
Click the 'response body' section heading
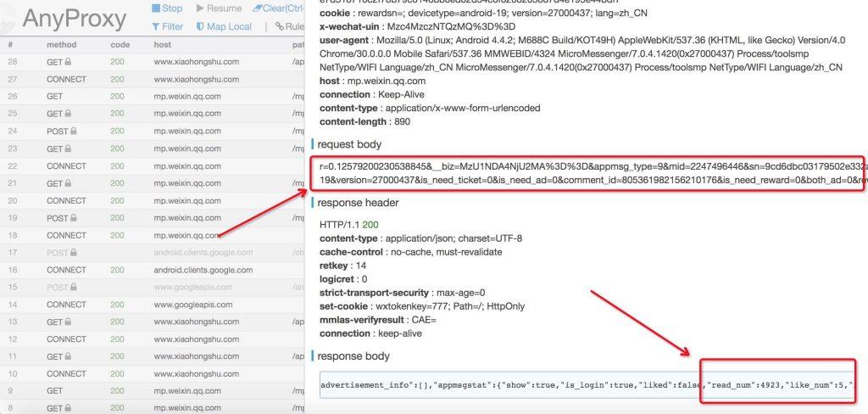click(353, 355)
